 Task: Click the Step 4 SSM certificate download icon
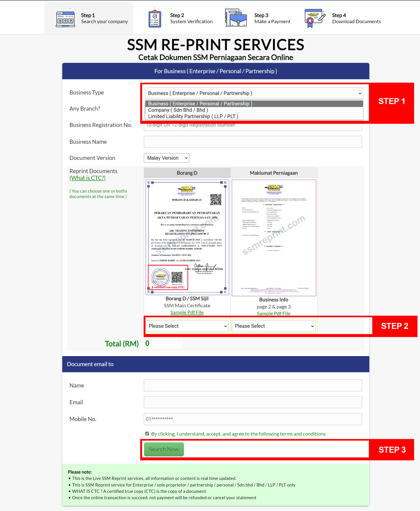click(x=315, y=18)
